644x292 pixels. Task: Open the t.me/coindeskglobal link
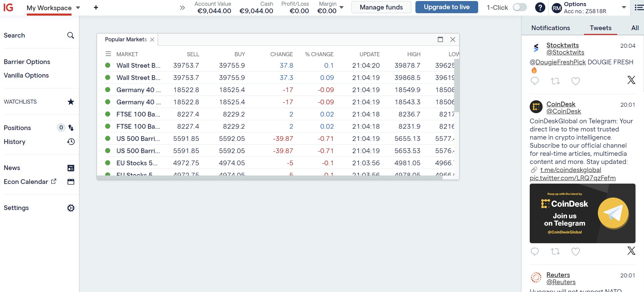point(571,170)
